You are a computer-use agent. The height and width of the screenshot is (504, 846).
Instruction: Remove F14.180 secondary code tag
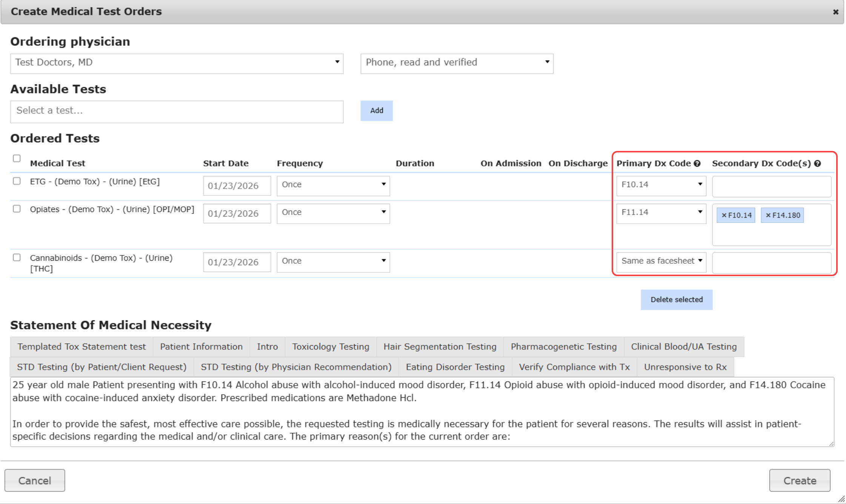[768, 215]
